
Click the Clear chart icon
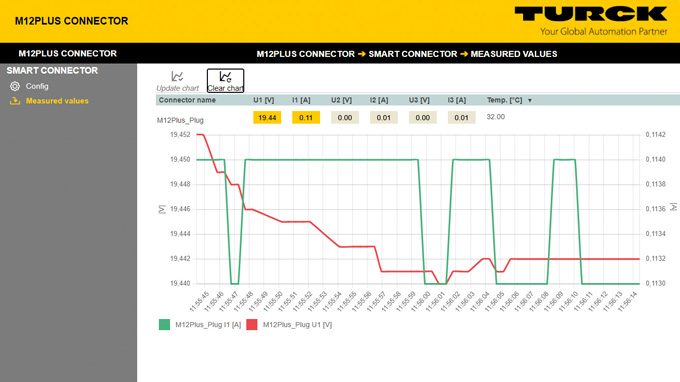coord(225,77)
